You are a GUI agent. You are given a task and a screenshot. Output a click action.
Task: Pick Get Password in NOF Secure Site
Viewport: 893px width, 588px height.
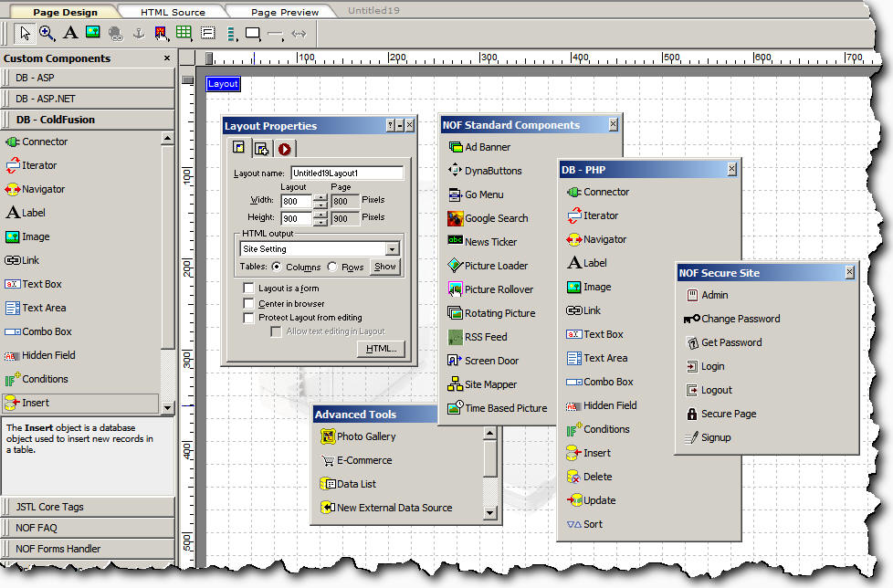(x=724, y=342)
